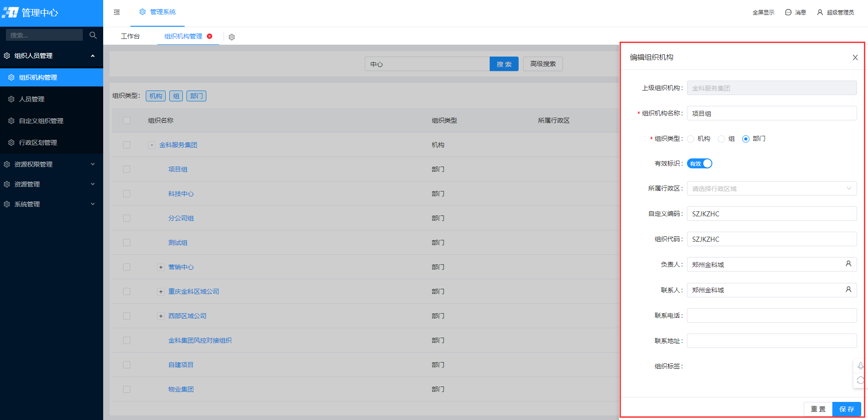
Task: Collapse the 金科服务集团 tree node
Action: tap(152, 145)
